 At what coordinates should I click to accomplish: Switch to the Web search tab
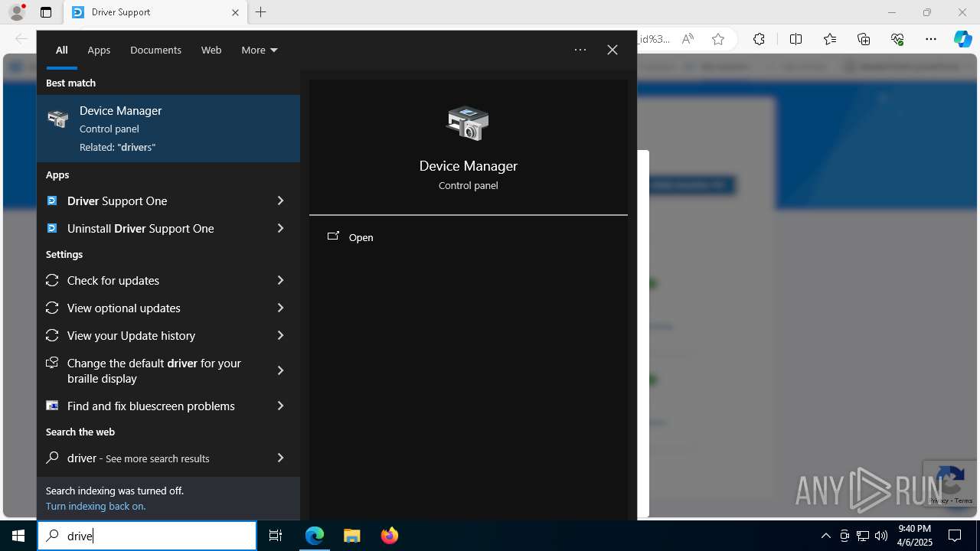click(x=211, y=50)
